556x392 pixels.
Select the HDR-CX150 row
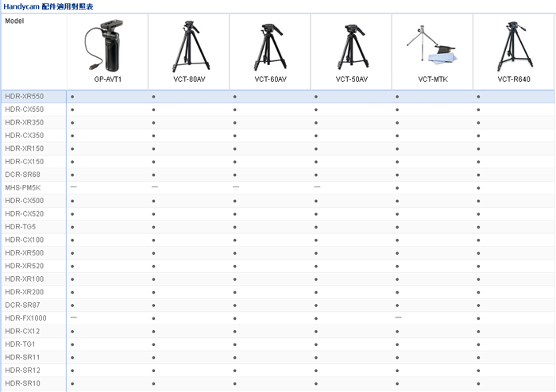point(278,162)
